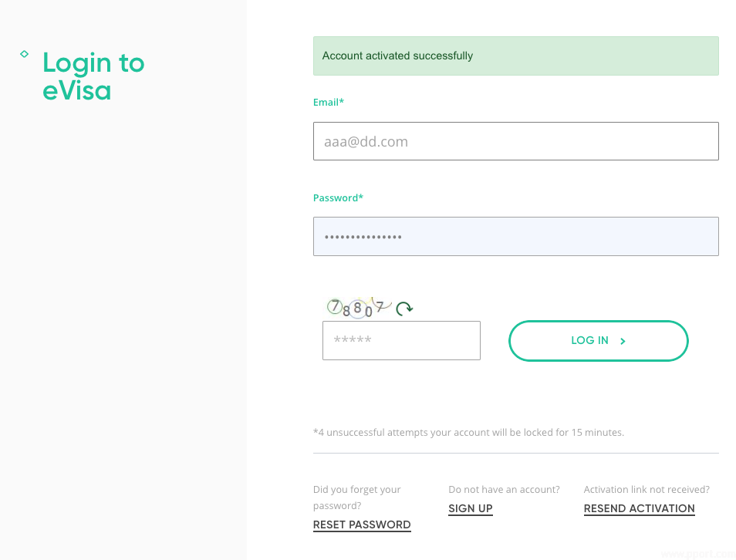Focus the Email input field
The height and width of the screenshot is (560, 736).
pyautogui.click(x=515, y=141)
